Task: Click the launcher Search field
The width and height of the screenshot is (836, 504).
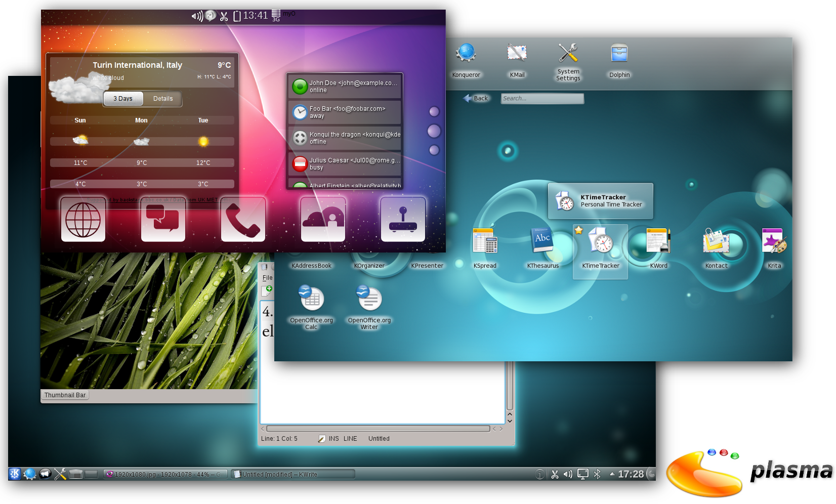Action: click(542, 98)
